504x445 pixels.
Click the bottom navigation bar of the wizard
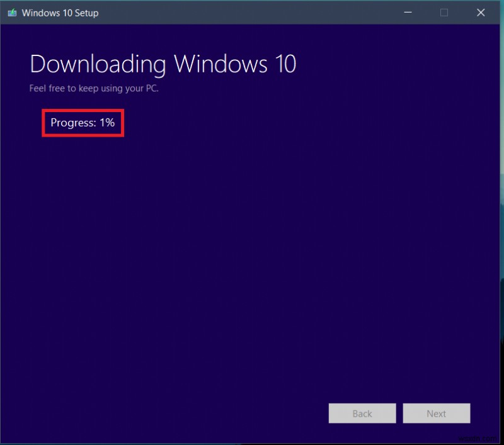tap(252, 414)
